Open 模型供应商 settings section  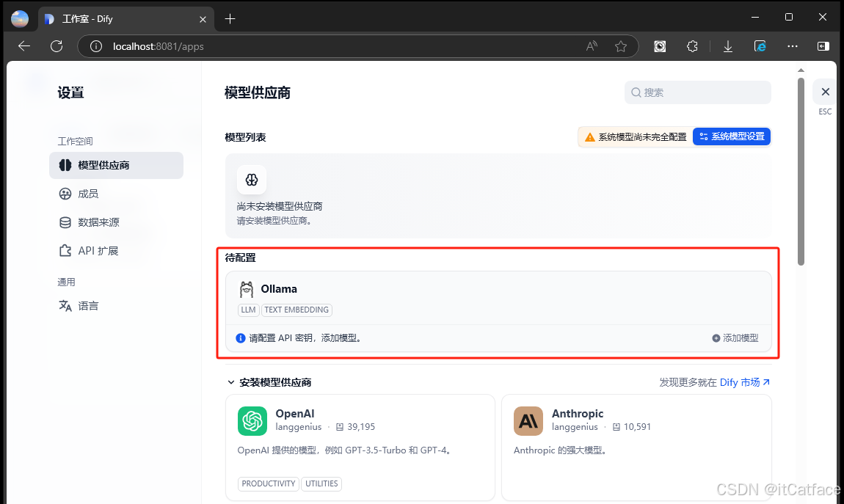[x=116, y=165]
